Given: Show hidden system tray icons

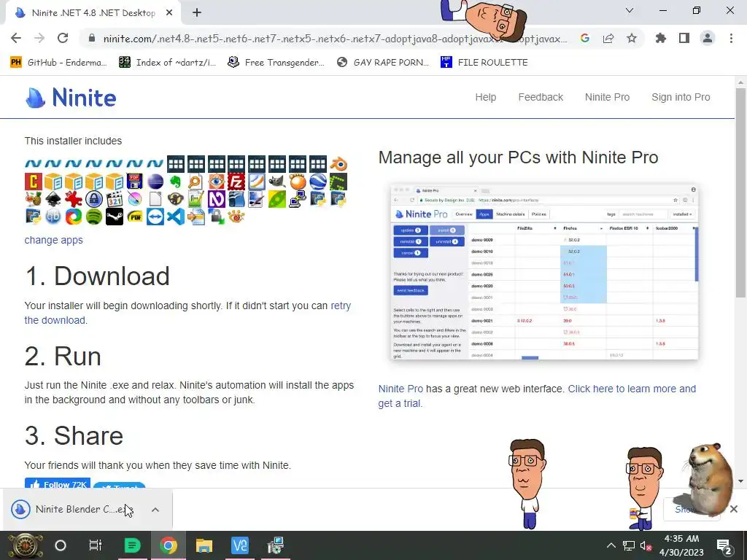Looking at the screenshot, I should (x=611, y=545).
